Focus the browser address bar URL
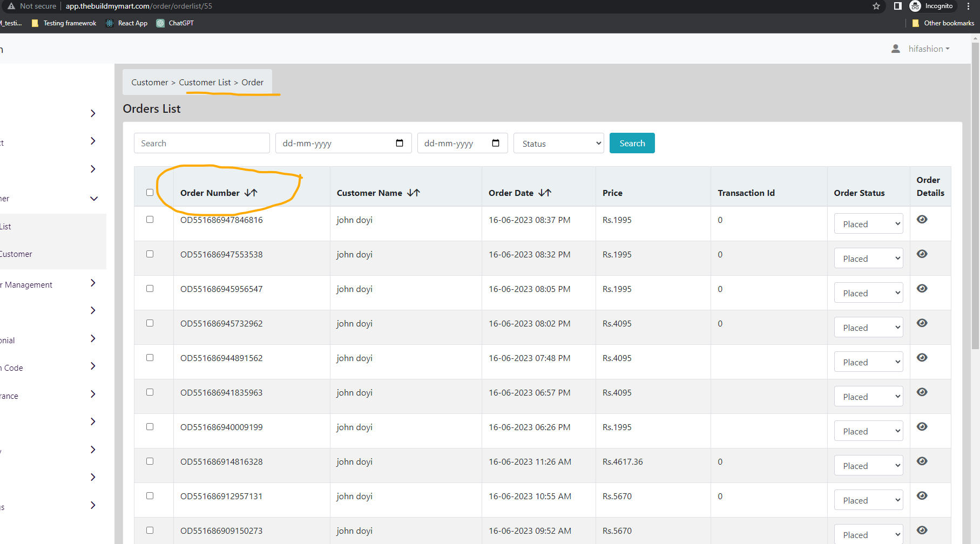Screen dimensions: 980x544 [x=139, y=6]
